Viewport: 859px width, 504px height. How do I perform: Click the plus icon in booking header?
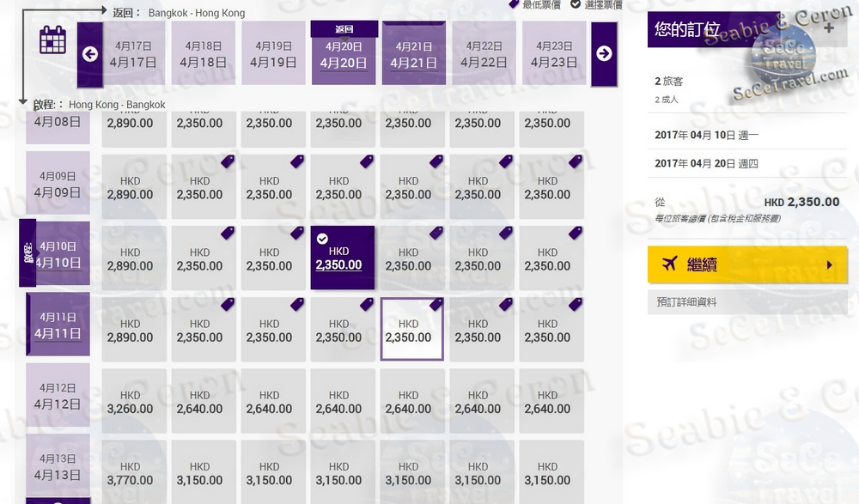coord(829,28)
